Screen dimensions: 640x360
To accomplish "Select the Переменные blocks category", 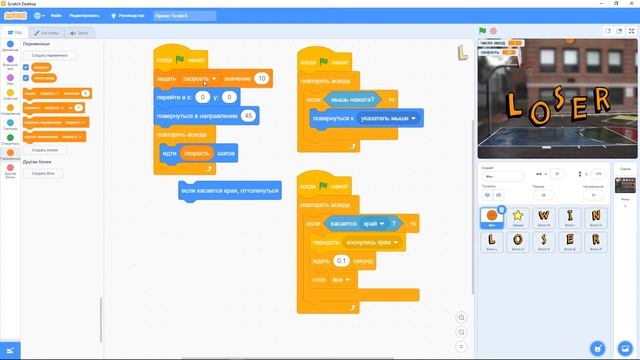I will point(10,154).
